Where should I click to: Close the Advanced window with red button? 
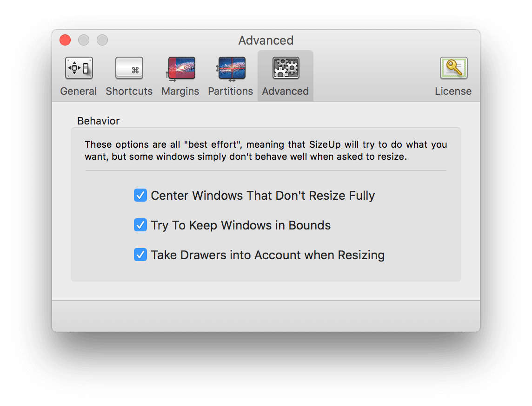coord(65,40)
